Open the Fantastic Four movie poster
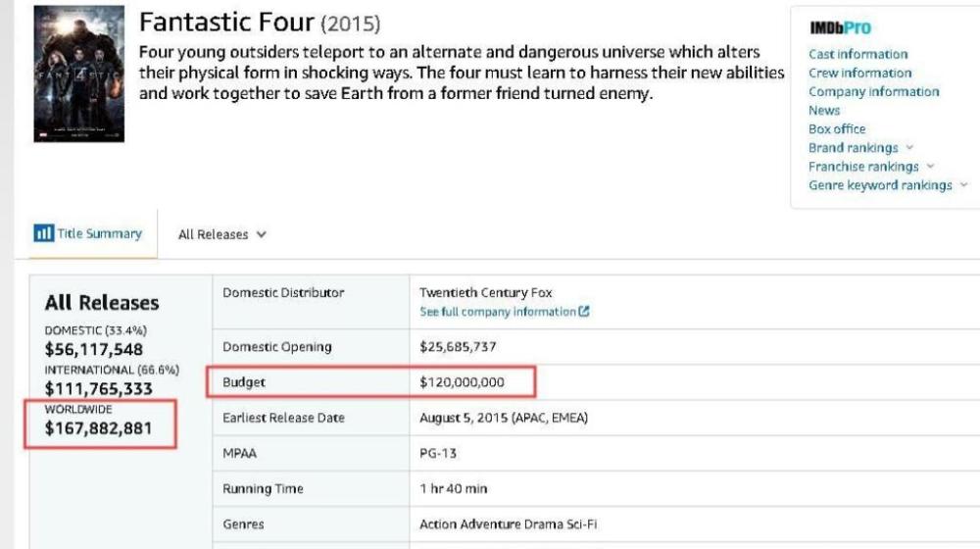The width and height of the screenshot is (980, 549). tap(79, 75)
